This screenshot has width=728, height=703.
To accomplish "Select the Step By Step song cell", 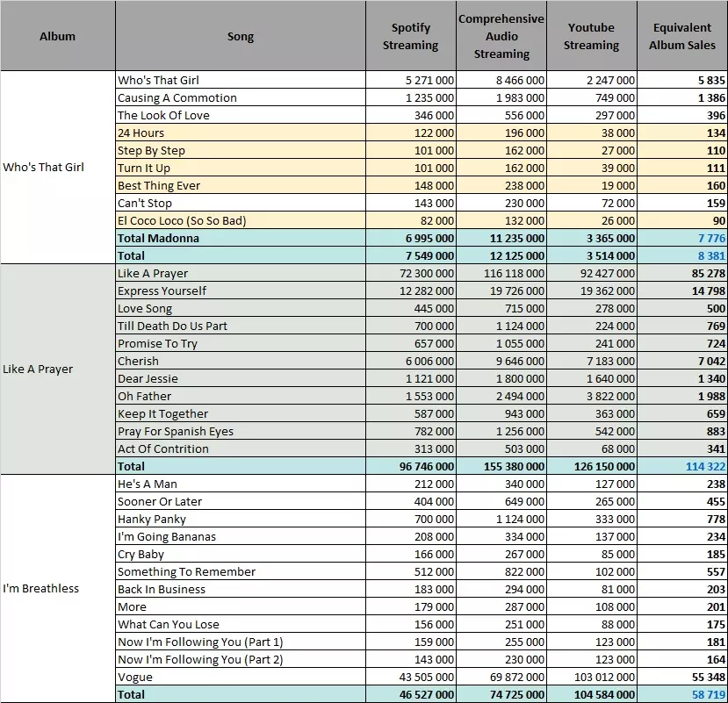I will pyautogui.click(x=241, y=150).
